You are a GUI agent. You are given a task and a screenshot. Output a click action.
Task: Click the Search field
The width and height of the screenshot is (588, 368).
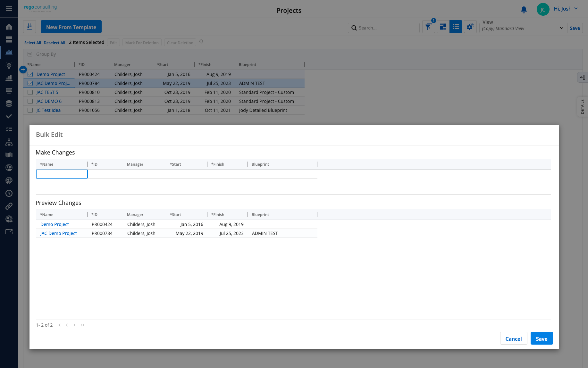tap(384, 28)
